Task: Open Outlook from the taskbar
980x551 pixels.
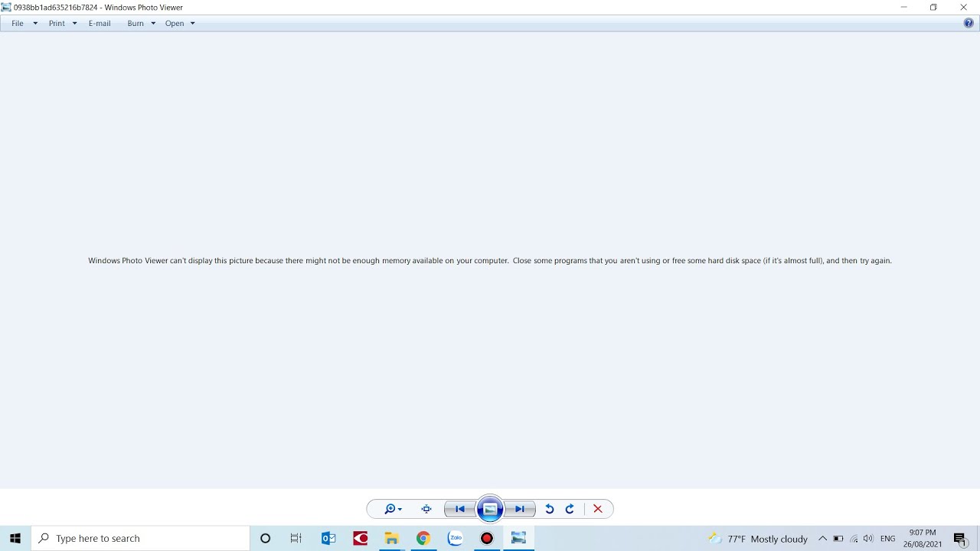Action: pos(328,539)
